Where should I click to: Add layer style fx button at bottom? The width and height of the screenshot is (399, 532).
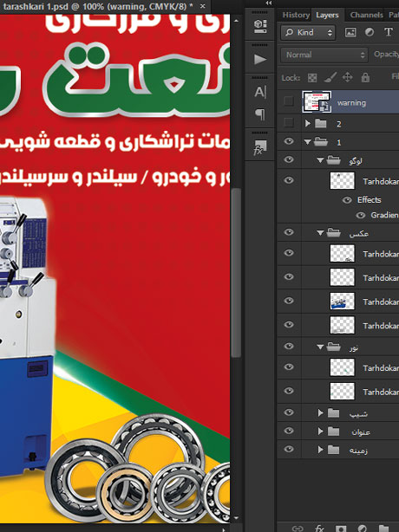pos(319,529)
